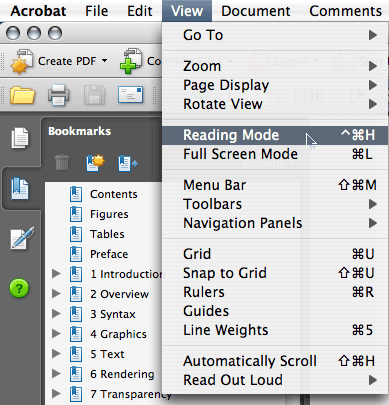389x405 pixels.
Task: Open the Read Out Loud submenu
Action: pos(275,380)
